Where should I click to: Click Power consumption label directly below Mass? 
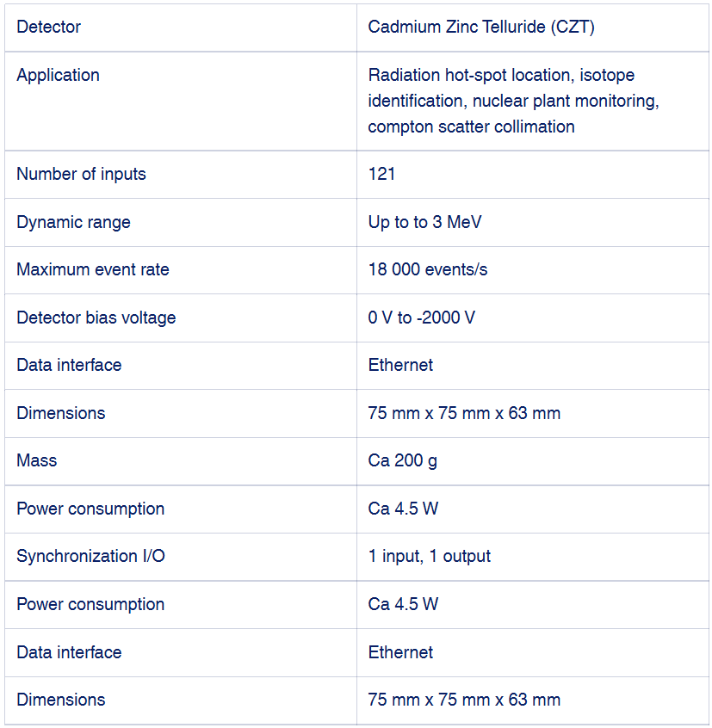point(90,509)
